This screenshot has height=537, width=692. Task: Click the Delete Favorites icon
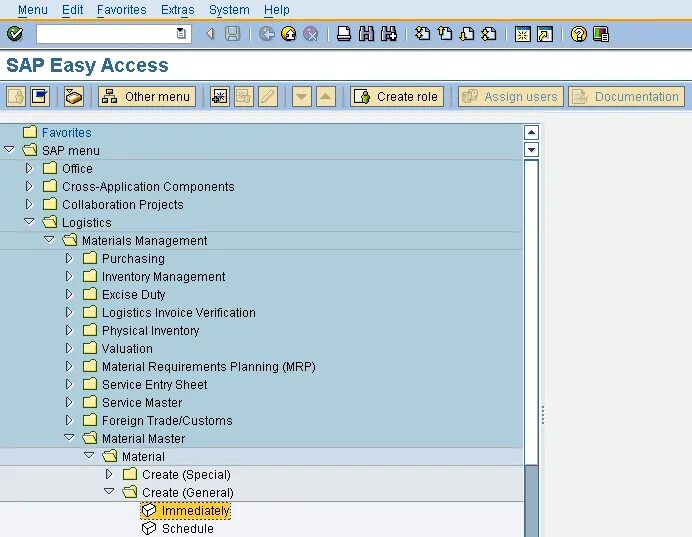244,97
